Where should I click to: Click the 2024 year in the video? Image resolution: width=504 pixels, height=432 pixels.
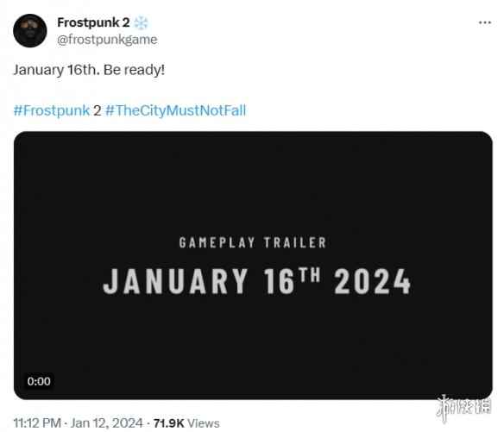[x=372, y=281]
